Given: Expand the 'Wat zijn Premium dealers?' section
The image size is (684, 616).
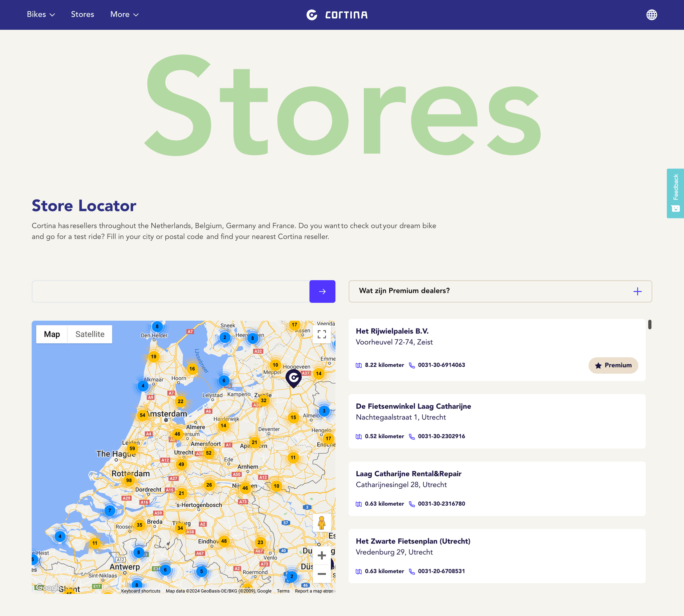Looking at the screenshot, I should [637, 291].
